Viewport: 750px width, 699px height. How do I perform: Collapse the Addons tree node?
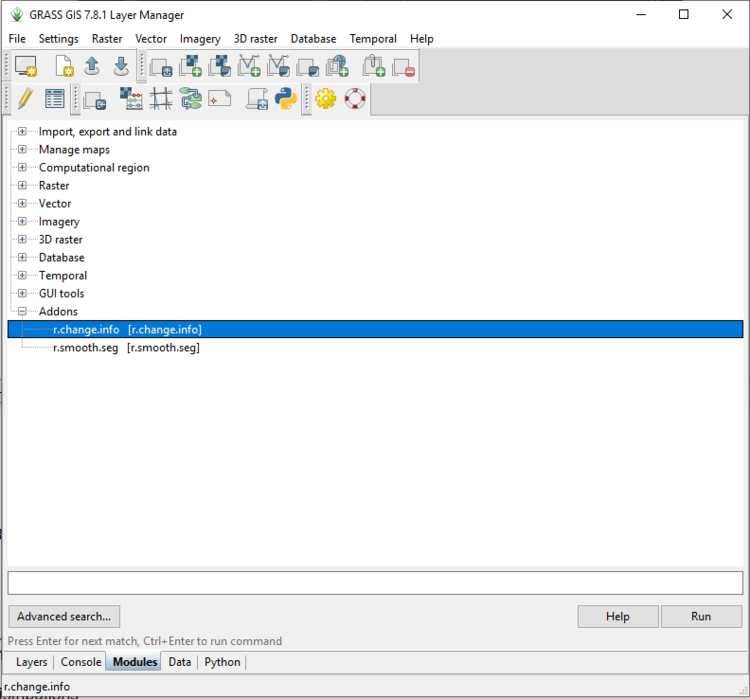[22, 312]
